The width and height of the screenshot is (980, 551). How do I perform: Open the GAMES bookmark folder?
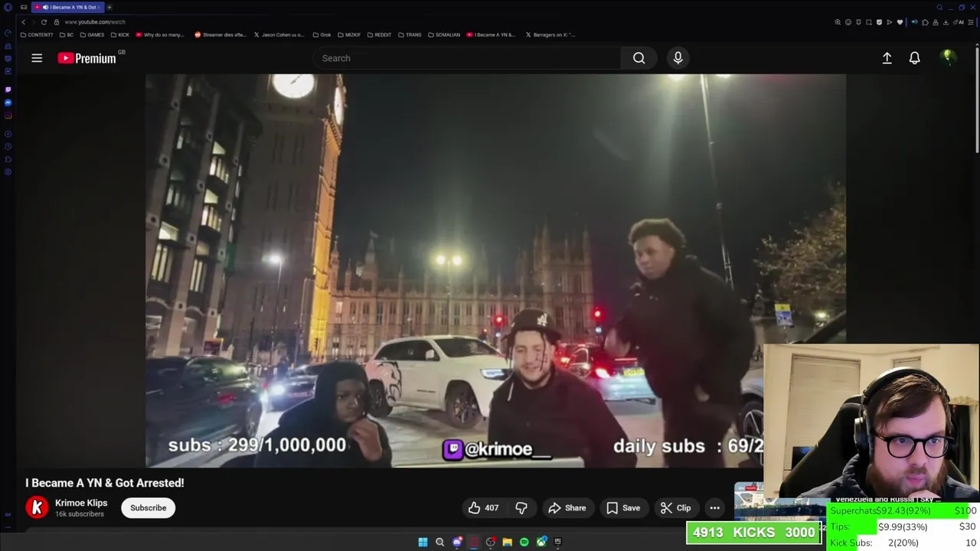pyautogui.click(x=92, y=34)
